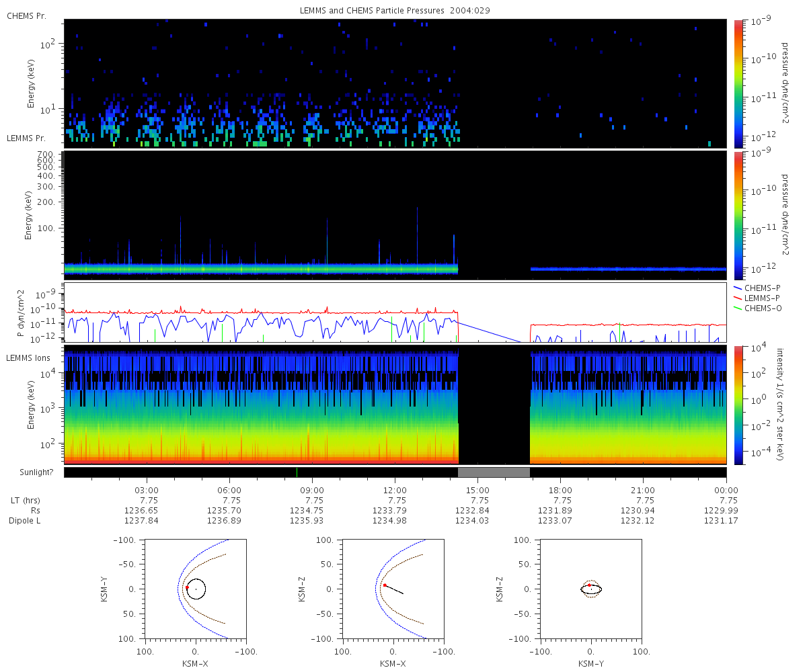
Task: Click red spacecraft marker in KSM-Y/KSM-Z plot
Action: coord(590,585)
